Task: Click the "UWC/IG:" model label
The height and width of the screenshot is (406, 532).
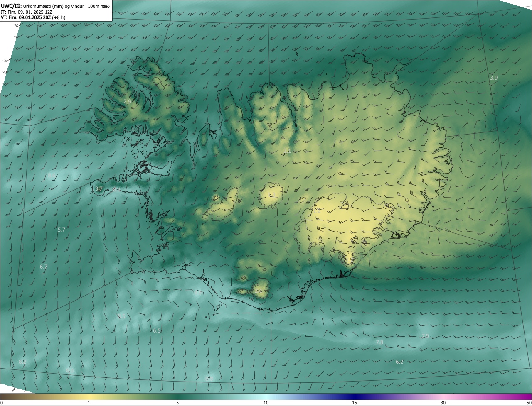Action: pos(11,5)
